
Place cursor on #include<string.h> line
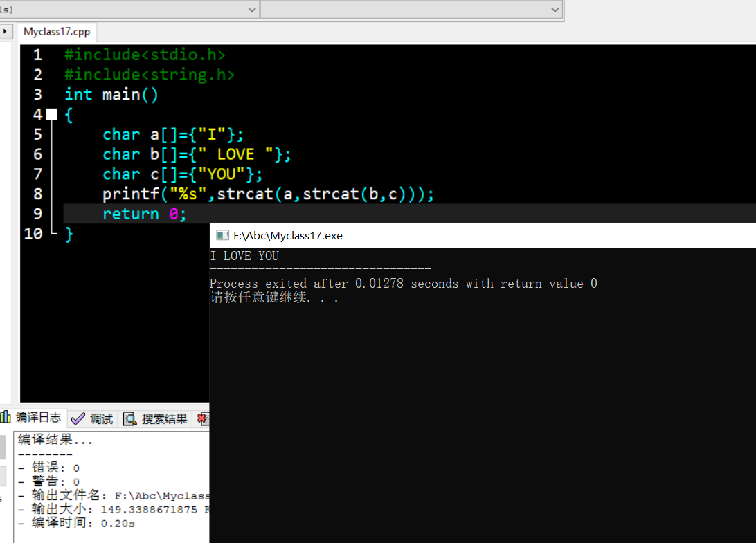pos(150,75)
